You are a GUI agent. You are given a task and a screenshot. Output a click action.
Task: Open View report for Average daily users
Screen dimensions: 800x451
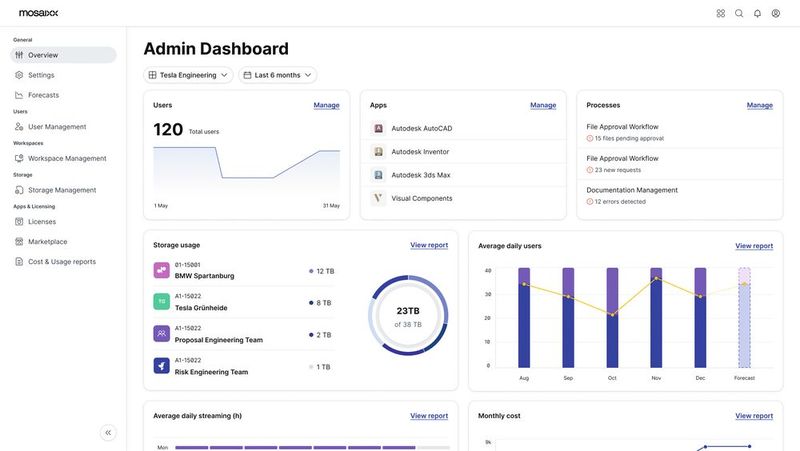pos(754,245)
